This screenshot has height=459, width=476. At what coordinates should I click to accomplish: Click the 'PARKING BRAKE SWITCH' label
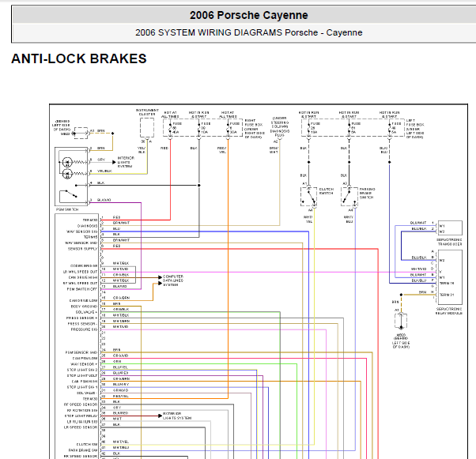click(x=368, y=193)
